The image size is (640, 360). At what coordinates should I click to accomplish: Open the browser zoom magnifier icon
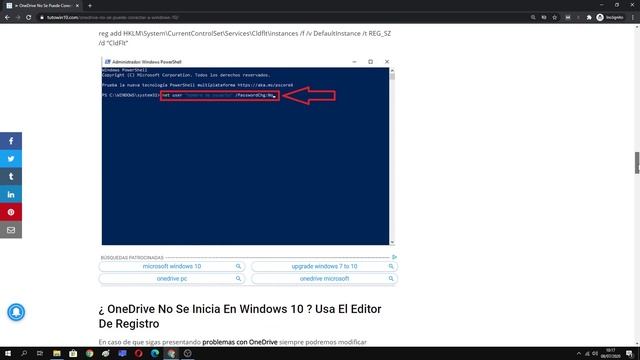point(533,18)
